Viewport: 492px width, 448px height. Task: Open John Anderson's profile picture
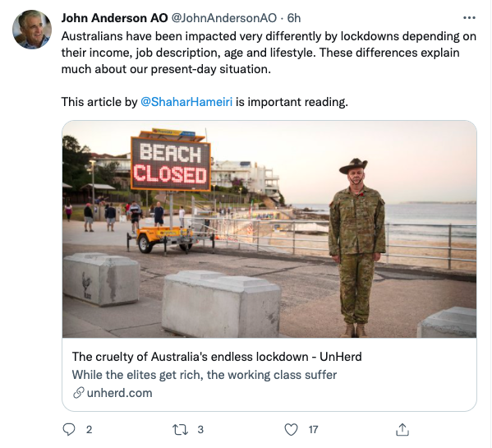tap(32, 30)
